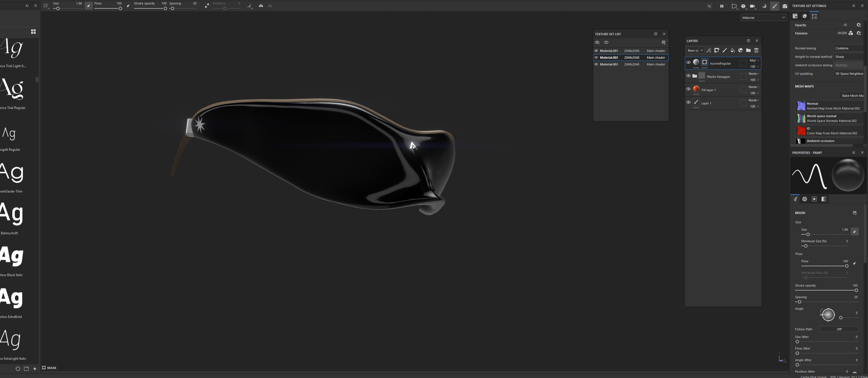Open the camera screenshot render icon

(785, 6)
